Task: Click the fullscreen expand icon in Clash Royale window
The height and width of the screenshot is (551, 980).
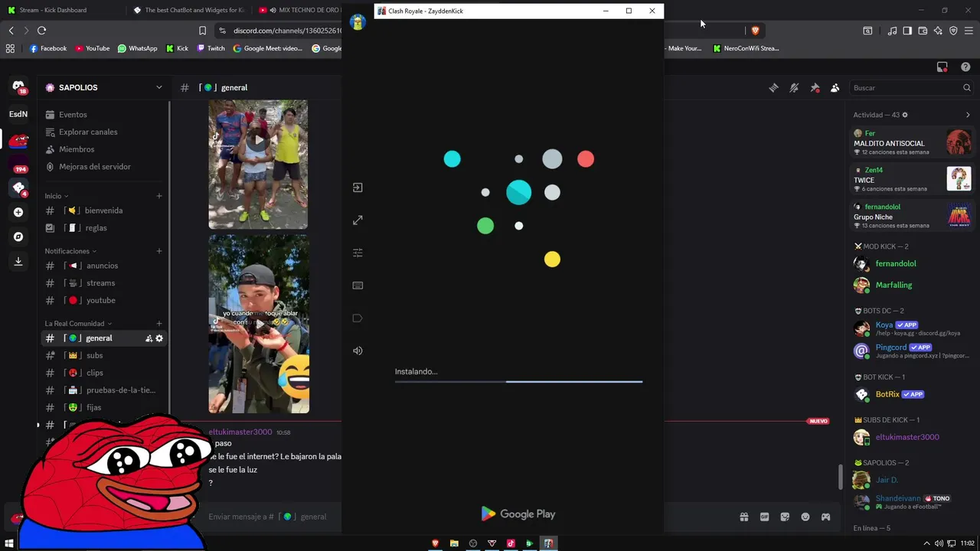Action: pos(358,220)
